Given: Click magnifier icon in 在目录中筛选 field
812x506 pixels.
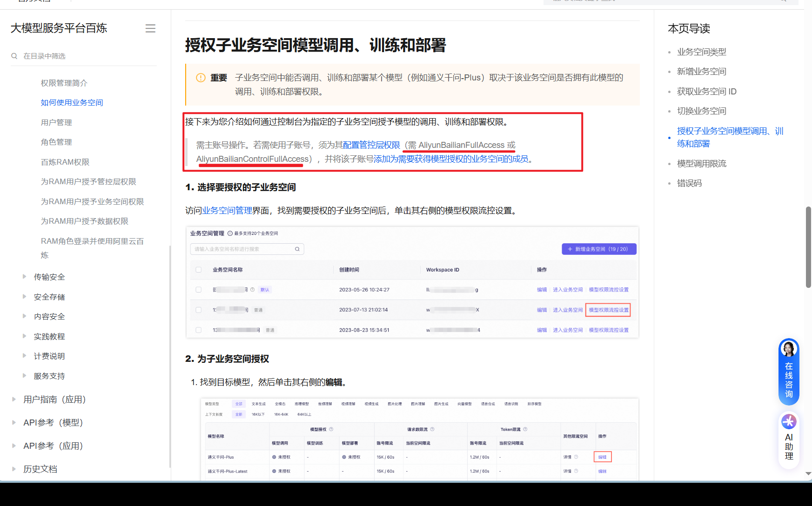Looking at the screenshot, I should [14, 56].
